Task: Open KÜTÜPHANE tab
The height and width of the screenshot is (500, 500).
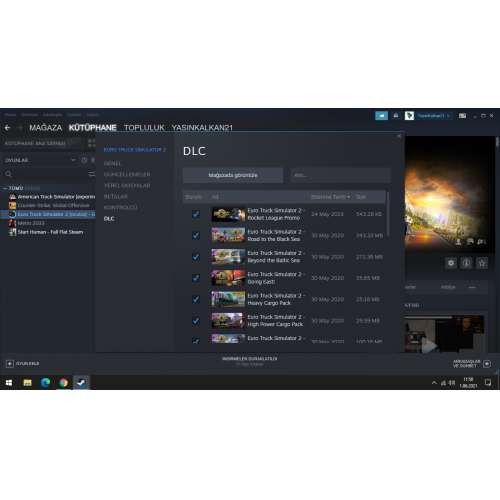Action: [93, 128]
